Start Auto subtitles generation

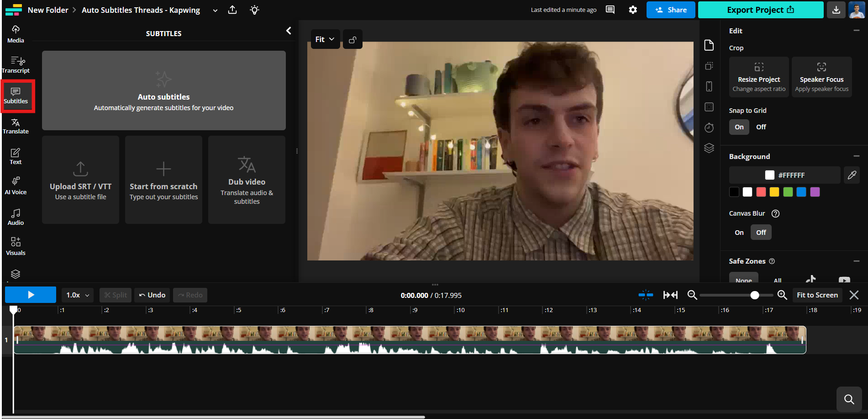[x=163, y=90]
